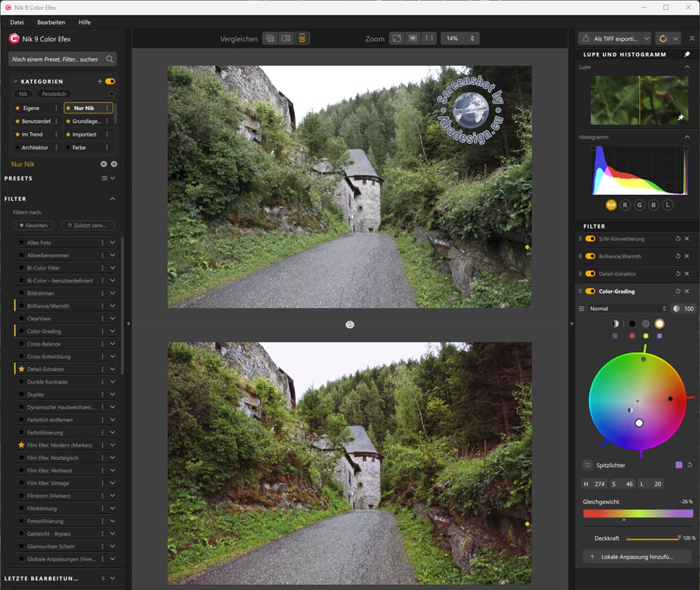Click the purple Spitzlichter color swatch
This screenshot has height=590, width=700.
pos(679,464)
